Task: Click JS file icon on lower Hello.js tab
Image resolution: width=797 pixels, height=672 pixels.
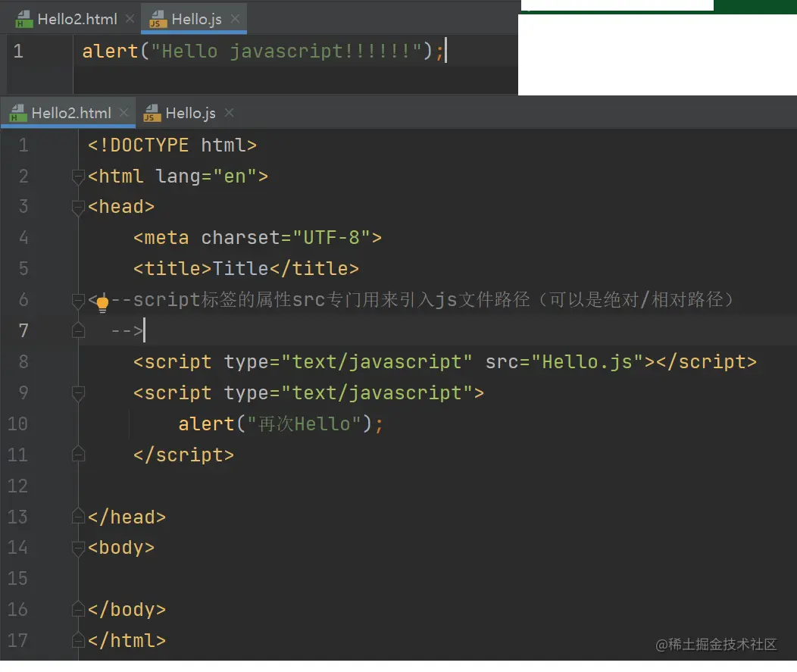Action: [152, 113]
